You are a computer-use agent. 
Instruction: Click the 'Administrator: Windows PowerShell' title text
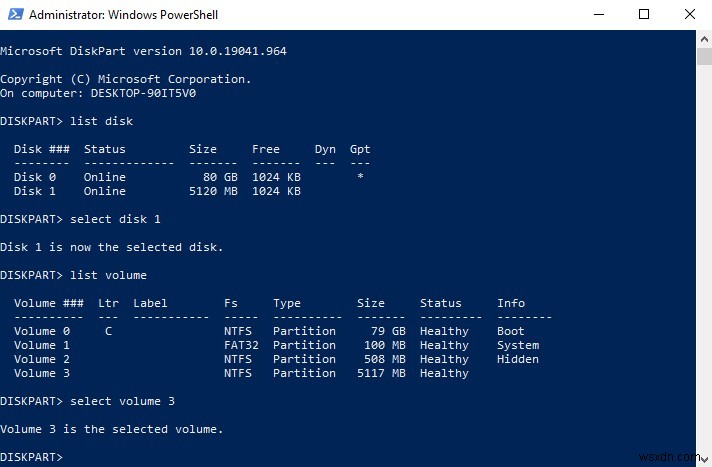(x=124, y=15)
